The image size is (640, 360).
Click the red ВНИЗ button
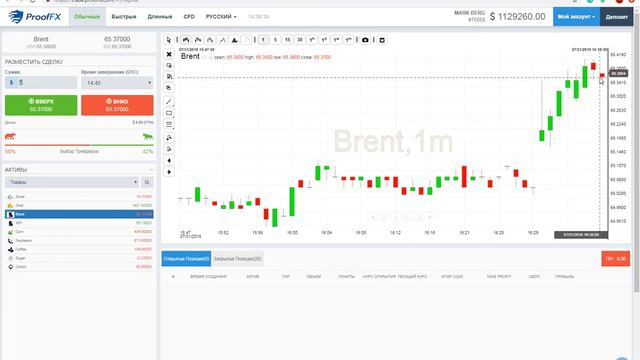pyautogui.click(x=117, y=105)
